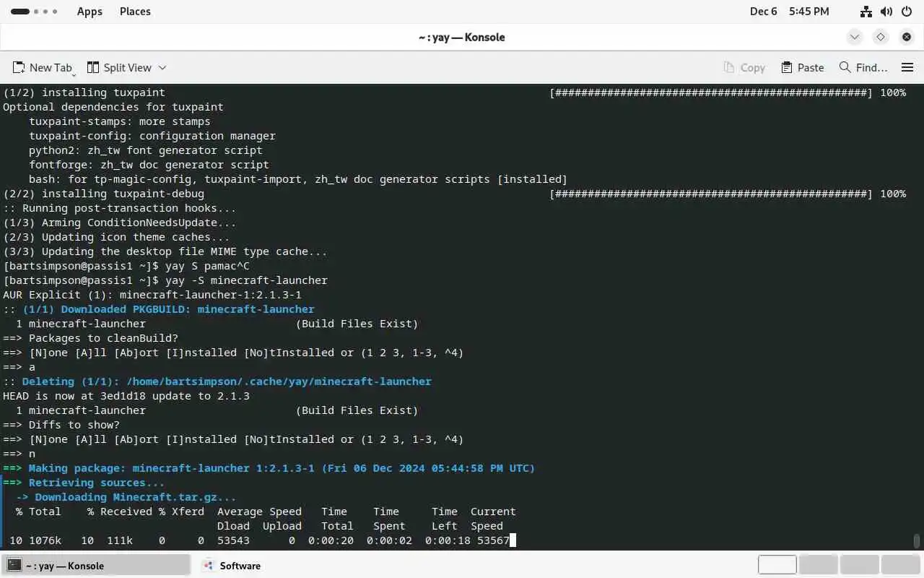Click 'Updating icon theme caches...' line

click(116, 237)
